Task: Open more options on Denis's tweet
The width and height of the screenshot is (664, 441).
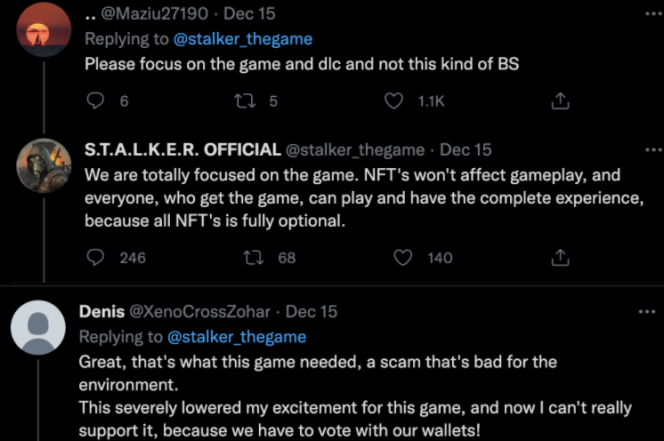Action: point(651,311)
